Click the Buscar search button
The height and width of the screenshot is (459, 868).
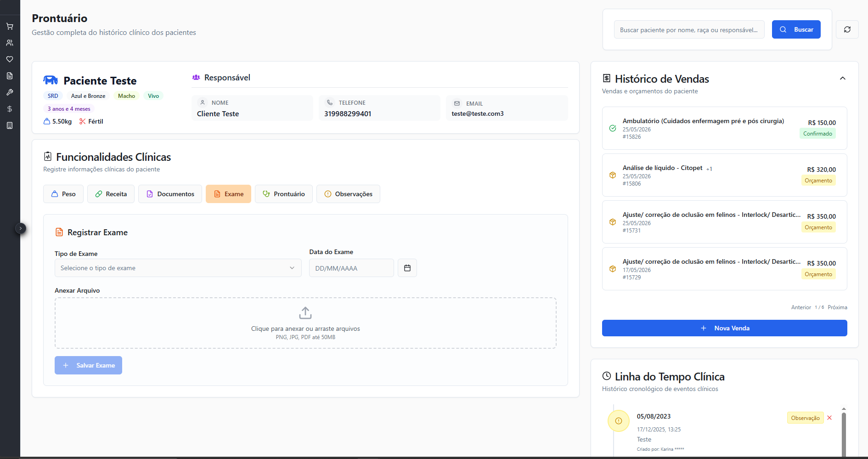coord(796,29)
